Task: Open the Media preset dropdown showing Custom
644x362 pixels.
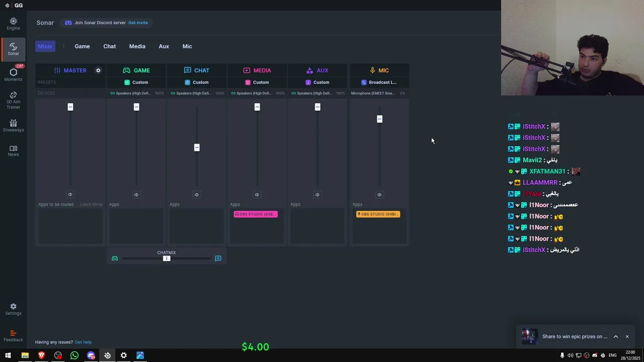Action: pyautogui.click(x=257, y=82)
